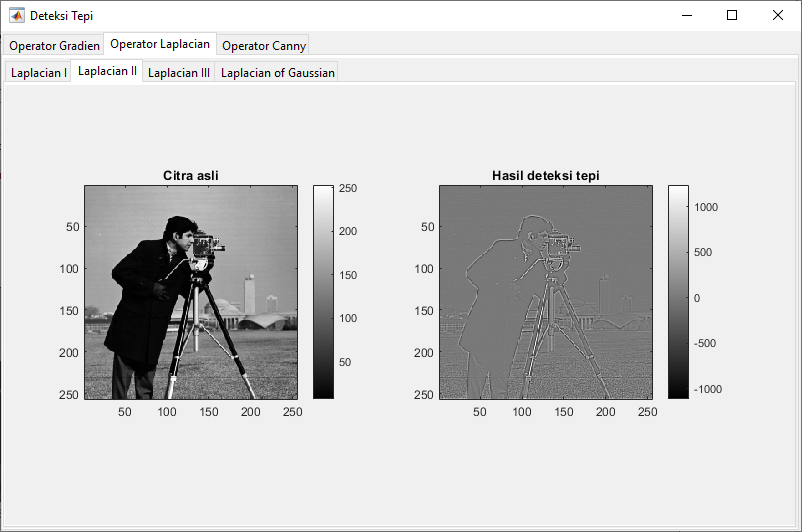This screenshot has height=532, width=802.
Task: Click the MATLAB icon in title bar
Action: click(x=17, y=16)
